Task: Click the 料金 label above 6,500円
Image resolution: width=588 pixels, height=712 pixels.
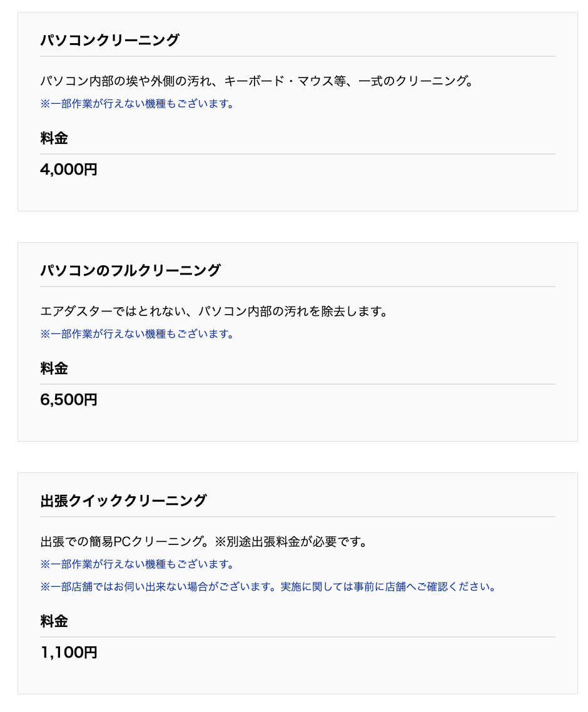Action: click(54, 369)
